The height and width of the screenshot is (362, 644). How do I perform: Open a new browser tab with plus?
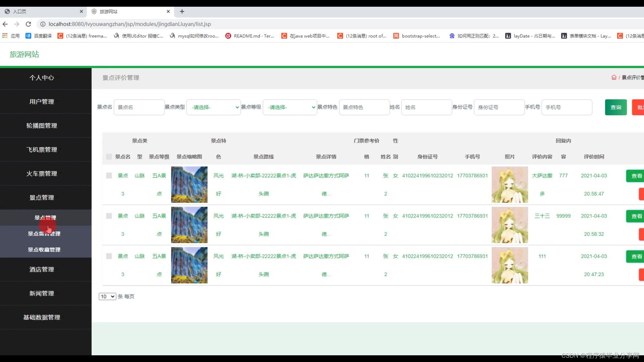coord(182,11)
